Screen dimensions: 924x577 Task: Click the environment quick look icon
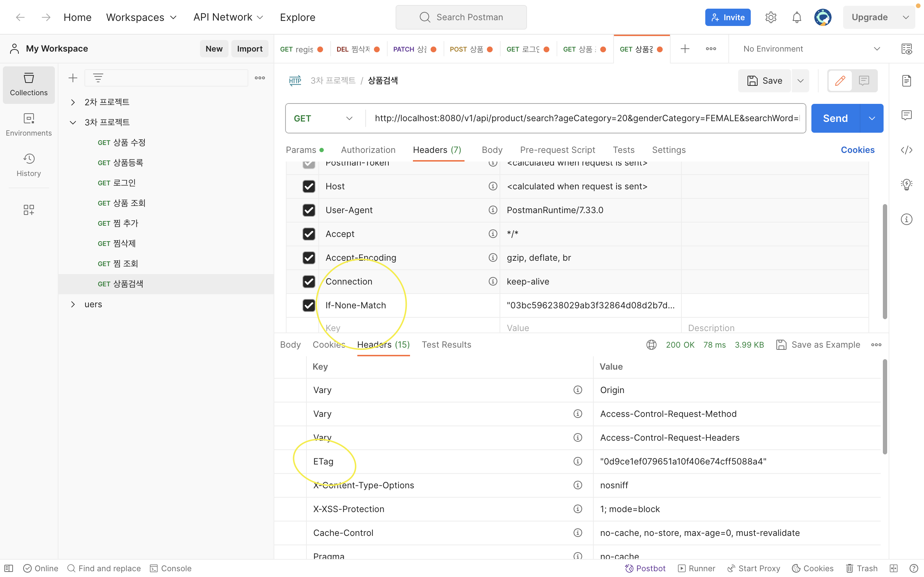[906, 49]
